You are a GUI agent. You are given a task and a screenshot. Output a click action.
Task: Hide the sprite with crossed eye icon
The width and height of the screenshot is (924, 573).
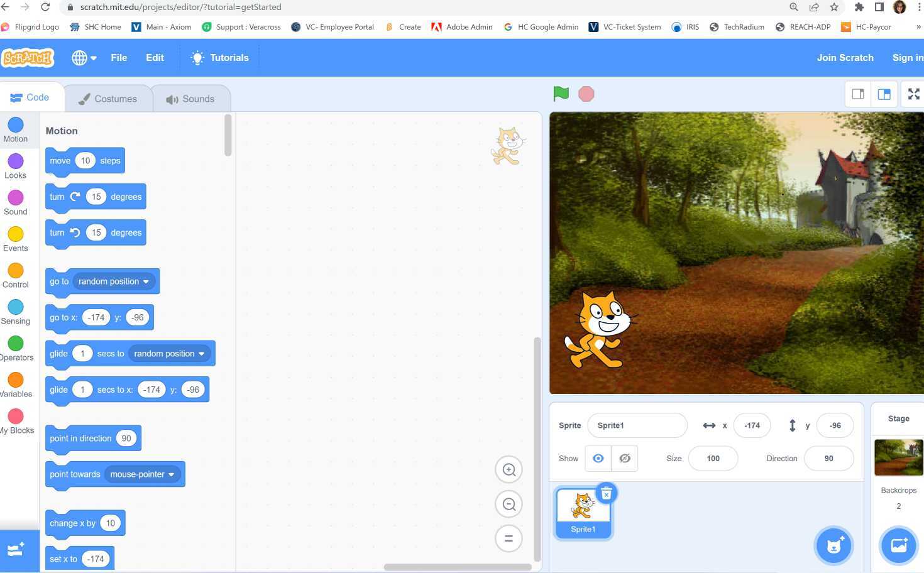625,459
